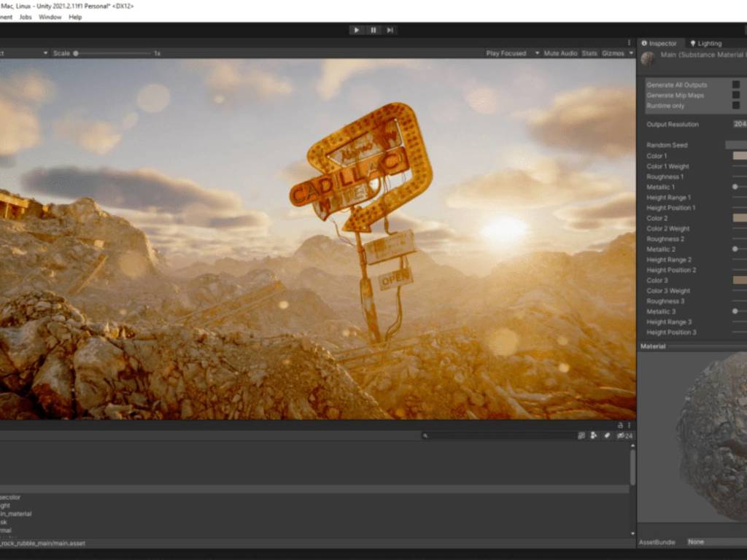Open the Game view three-dot options menu

(629, 43)
